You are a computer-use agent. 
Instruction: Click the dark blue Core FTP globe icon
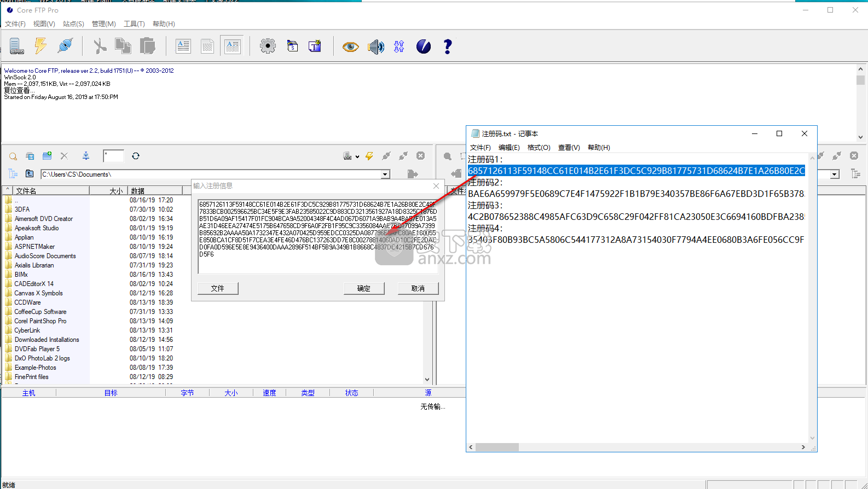[424, 46]
